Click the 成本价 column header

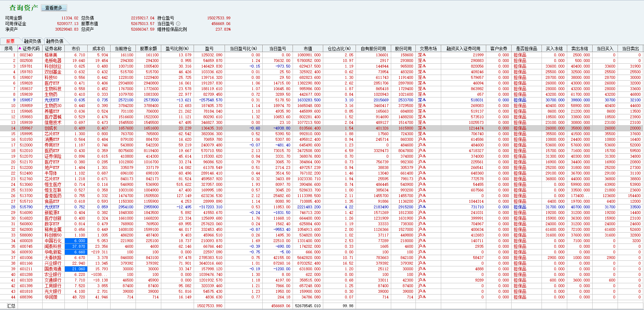pyautogui.click(x=99, y=49)
